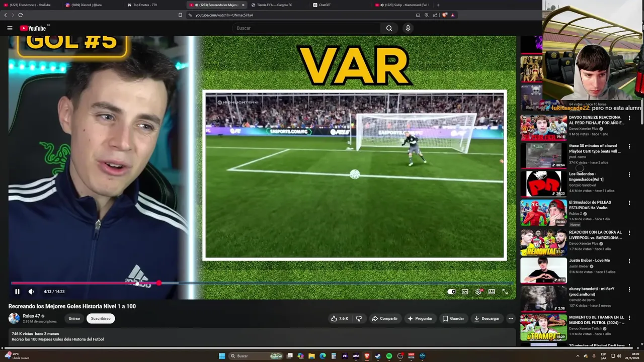
Task: Dislike the video with thumbs-down
Action: coord(359,318)
